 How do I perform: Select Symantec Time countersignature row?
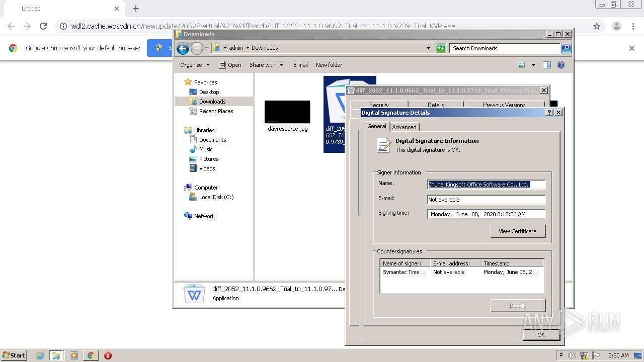pos(462,272)
